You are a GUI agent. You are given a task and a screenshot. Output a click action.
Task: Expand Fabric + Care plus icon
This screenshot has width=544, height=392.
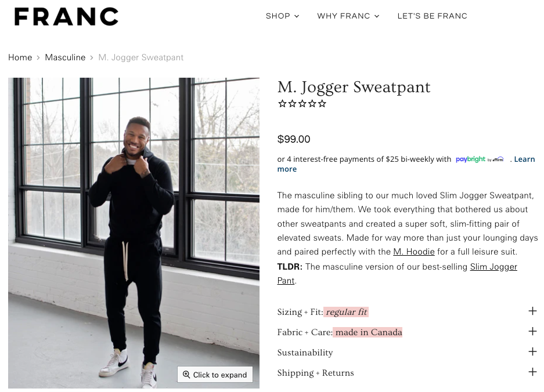(532, 331)
